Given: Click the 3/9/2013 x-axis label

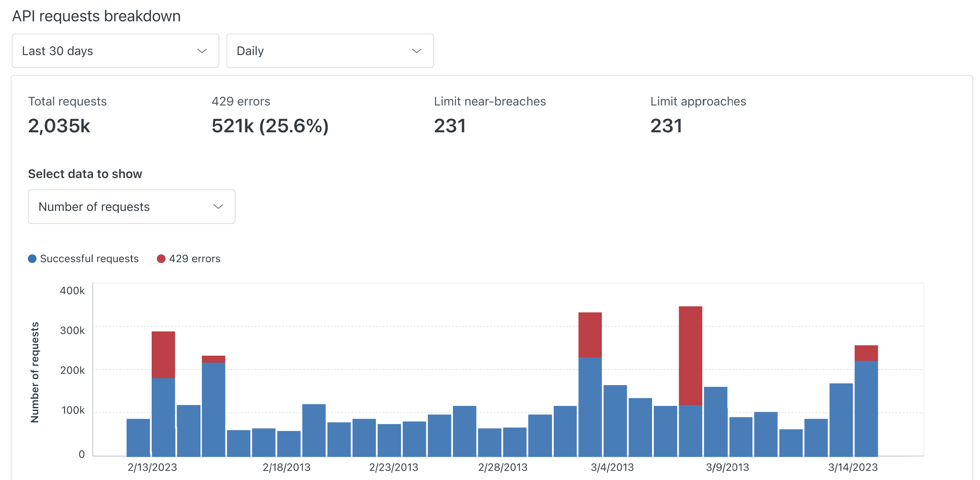Looking at the screenshot, I should (x=728, y=467).
